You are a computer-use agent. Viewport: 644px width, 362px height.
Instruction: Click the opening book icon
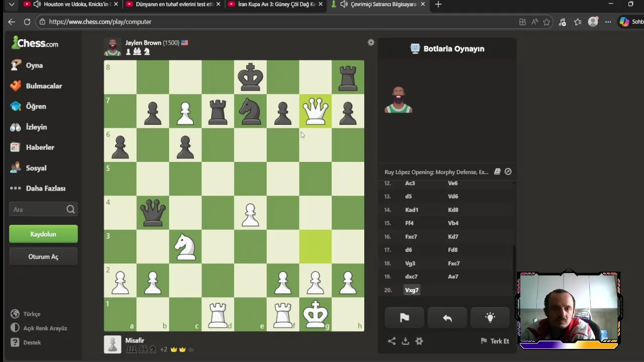(497, 171)
